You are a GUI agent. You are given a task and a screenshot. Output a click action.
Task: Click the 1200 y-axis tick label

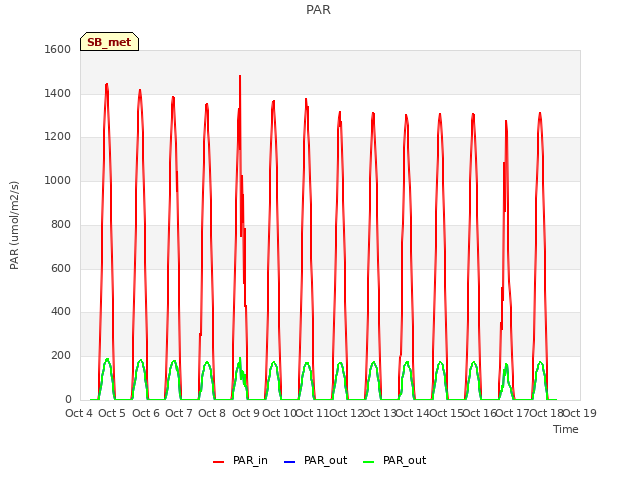point(58,137)
